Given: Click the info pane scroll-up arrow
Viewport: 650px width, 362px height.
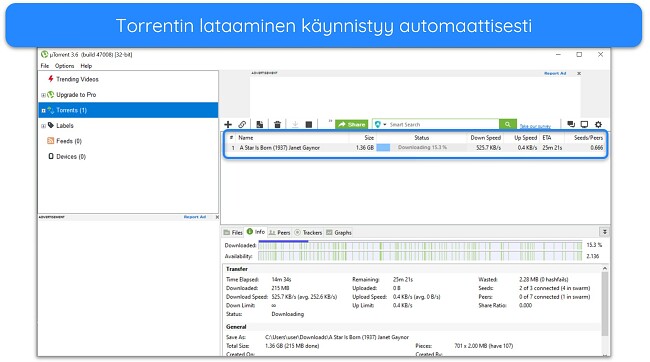Looking at the screenshot, I should [605, 269].
